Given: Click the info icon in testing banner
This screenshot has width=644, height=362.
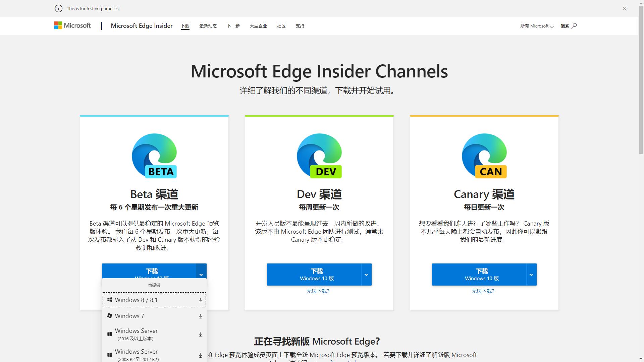Looking at the screenshot, I should (x=58, y=8).
